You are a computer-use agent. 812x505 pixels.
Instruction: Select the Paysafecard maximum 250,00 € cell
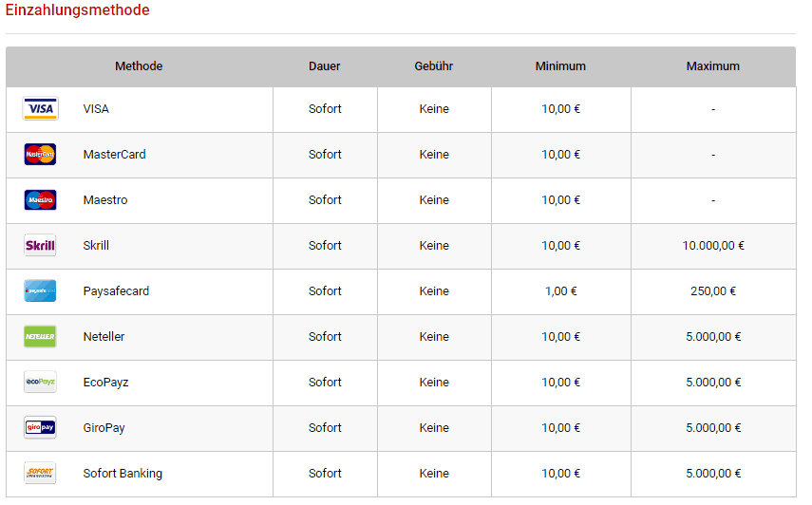point(713,291)
